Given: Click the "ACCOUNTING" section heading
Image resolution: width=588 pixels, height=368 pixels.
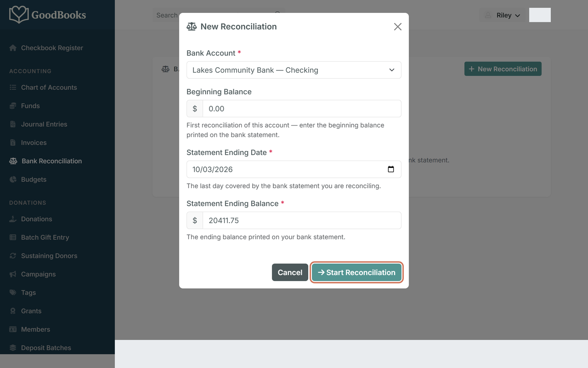Looking at the screenshot, I should [x=30, y=71].
